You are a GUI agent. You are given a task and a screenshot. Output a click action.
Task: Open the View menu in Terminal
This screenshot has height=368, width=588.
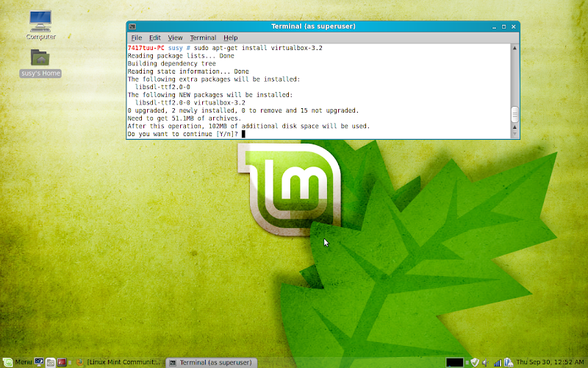click(x=175, y=38)
